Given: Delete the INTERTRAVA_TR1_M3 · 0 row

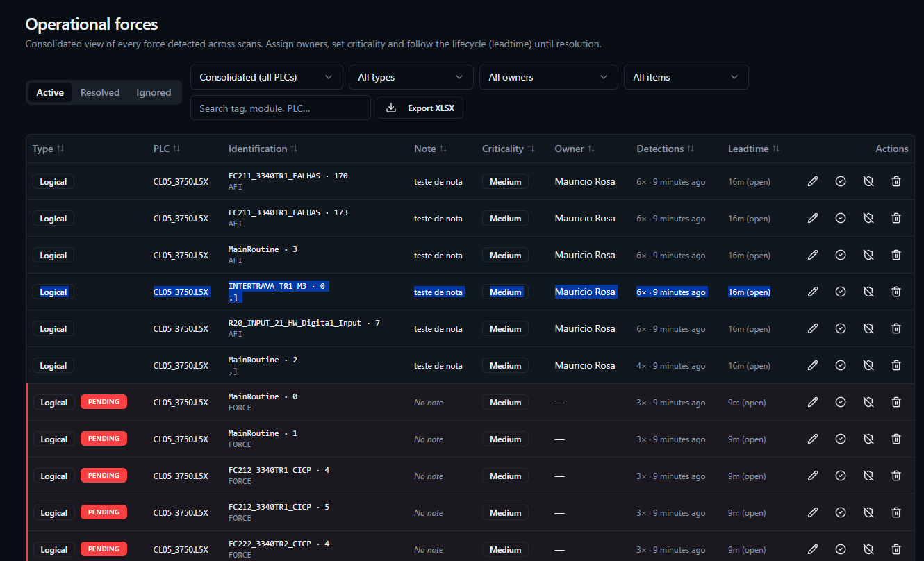Looking at the screenshot, I should [896, 292].
